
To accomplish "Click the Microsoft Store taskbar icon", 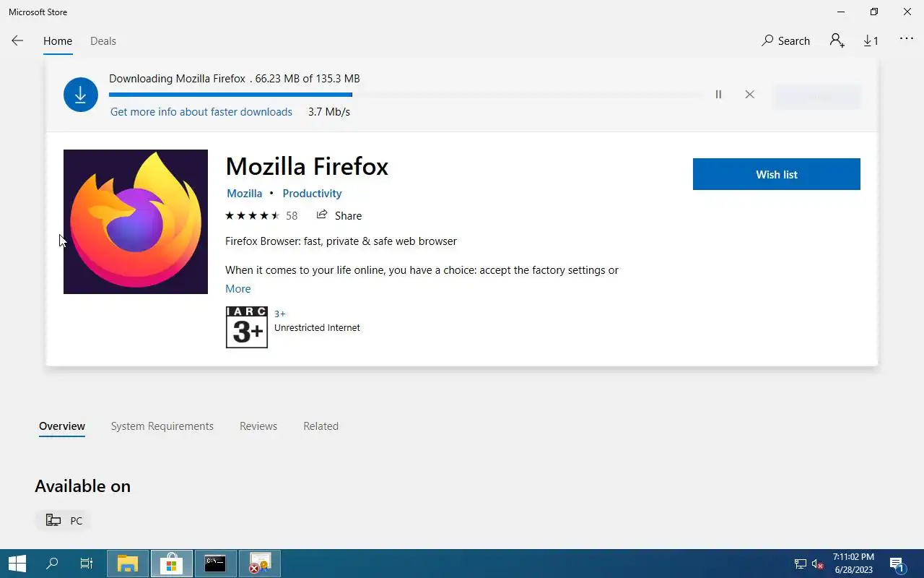I will tap(172, 564).
